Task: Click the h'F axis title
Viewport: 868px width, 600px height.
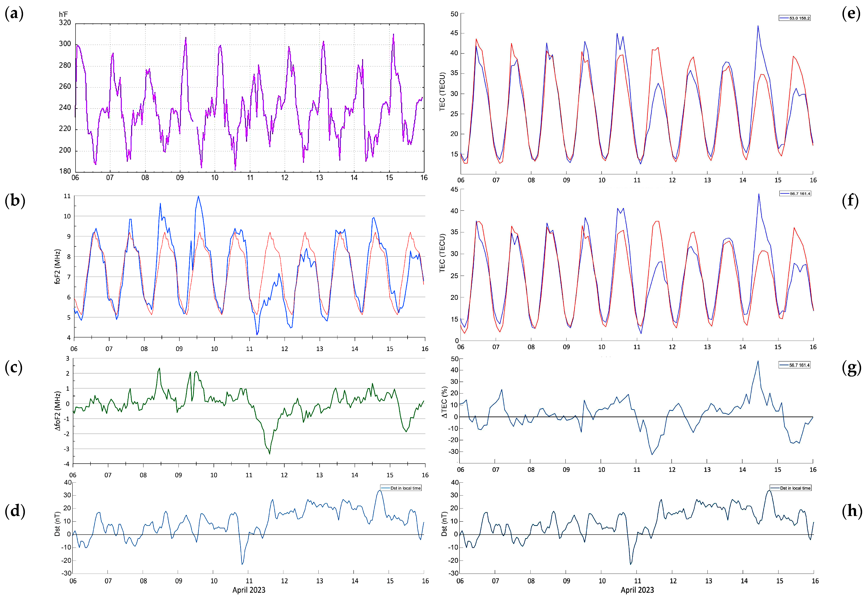Action: point(63,15)
